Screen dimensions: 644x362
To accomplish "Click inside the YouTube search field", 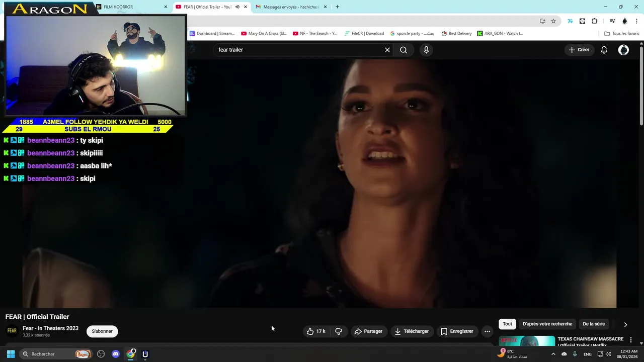I will (299, 50).
